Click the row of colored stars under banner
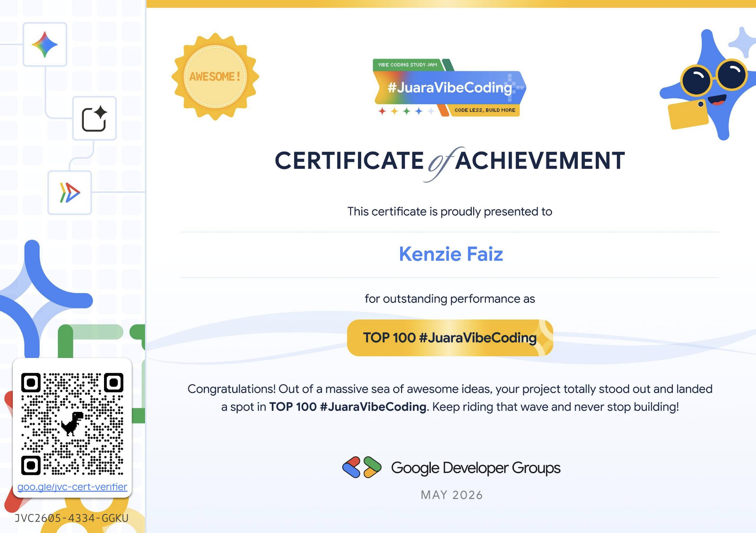756x533 pixels. pyautogui.click(x=406, y=111)
